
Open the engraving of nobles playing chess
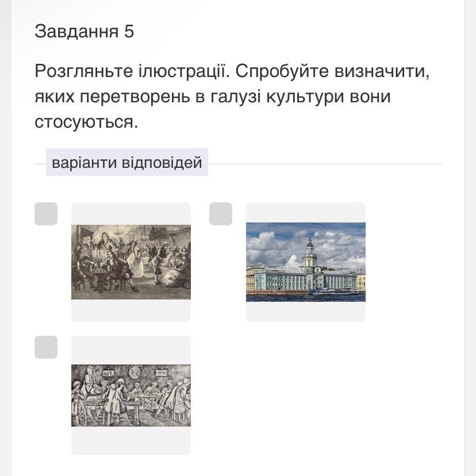(x=131, y=262)
